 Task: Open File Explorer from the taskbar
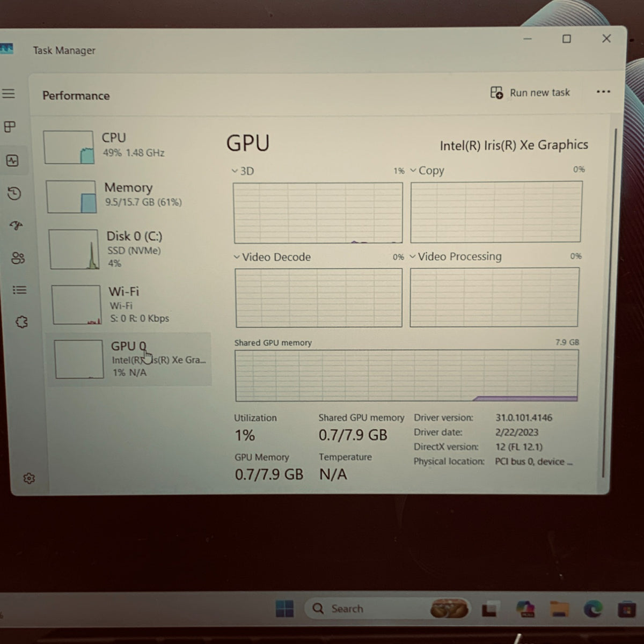pos(559,609)
